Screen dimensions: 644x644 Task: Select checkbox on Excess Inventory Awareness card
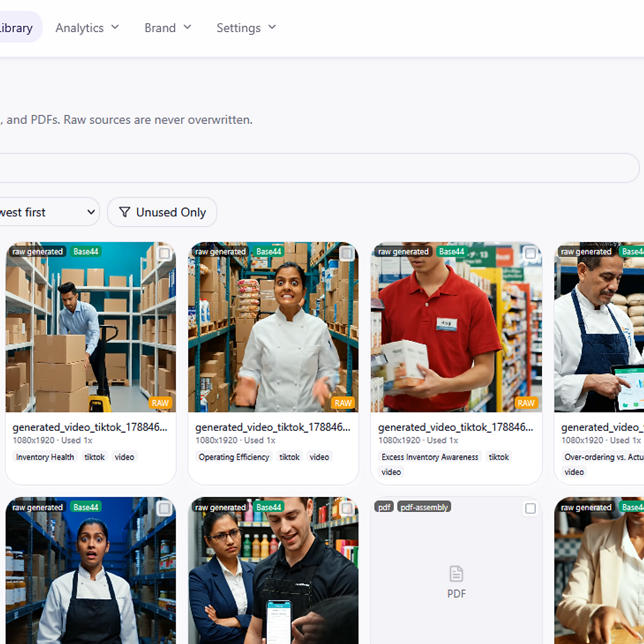click(x=530, y=253)
